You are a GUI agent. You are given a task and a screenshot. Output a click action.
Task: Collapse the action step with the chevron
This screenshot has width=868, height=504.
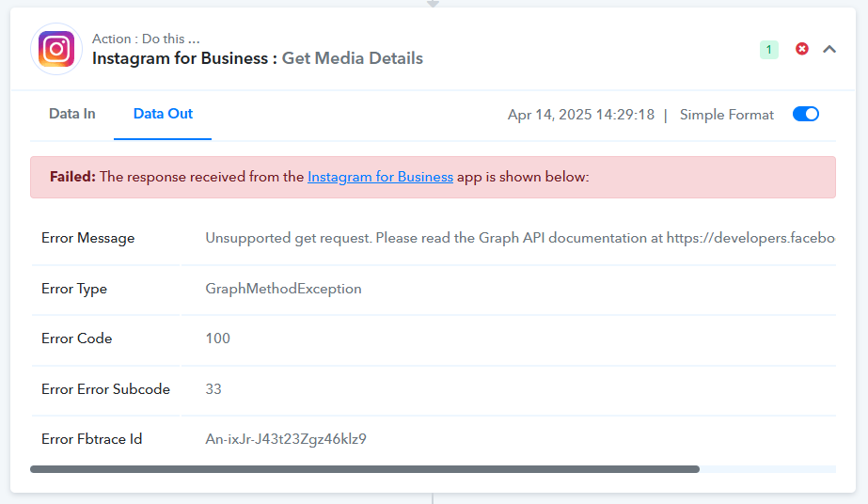point(829,49)
